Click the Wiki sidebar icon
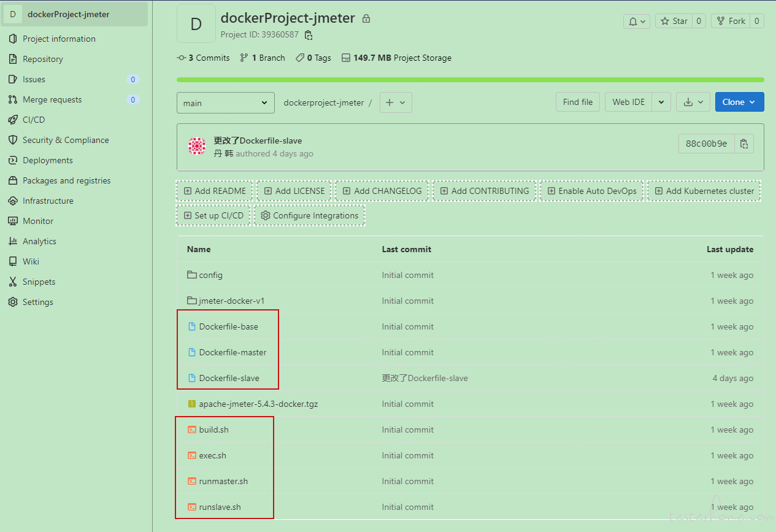The width and height of the screenshot is (776, 532). pos(12,261)
